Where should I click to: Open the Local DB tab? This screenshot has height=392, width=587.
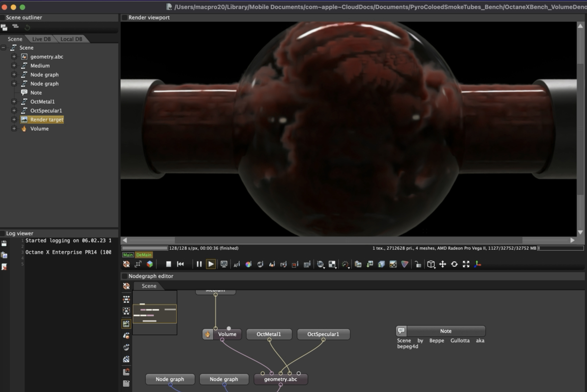click(x=71, y=39)
